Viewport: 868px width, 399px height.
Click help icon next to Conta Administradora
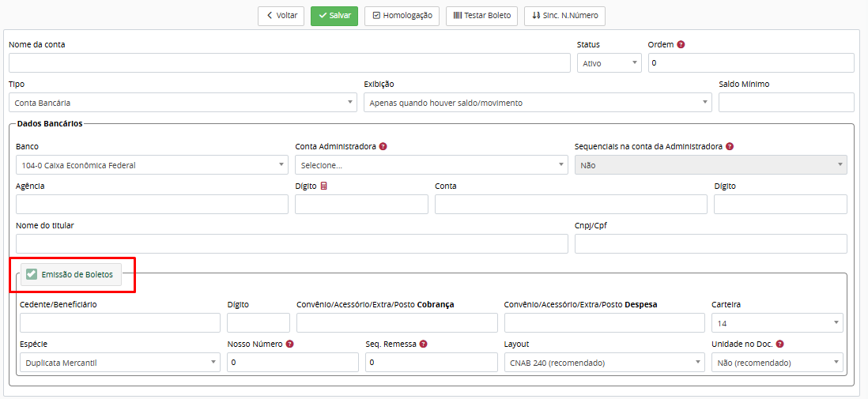point(383,146)
